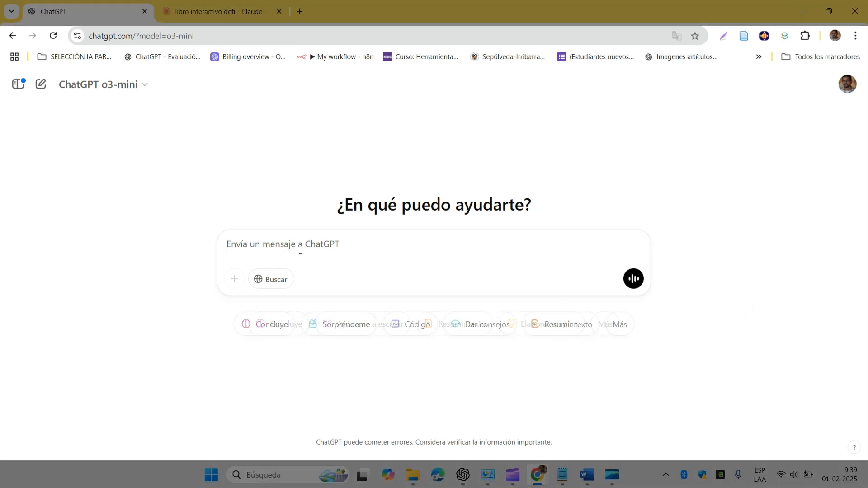Open the user profile avatar in ChatGPT
Image resolution: width=868 pixels, height=488 pixels.
pos(847,84)
